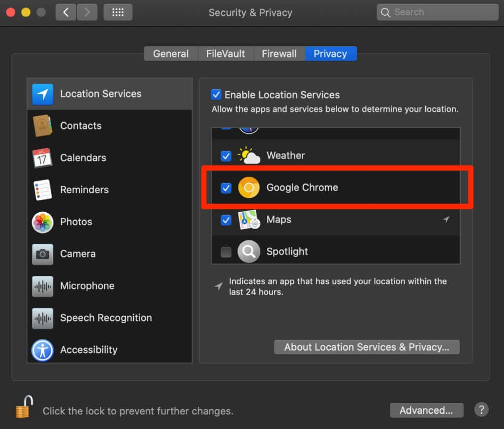
Task: Click the Camera icon in sidebar
Action: click(42, 254)
